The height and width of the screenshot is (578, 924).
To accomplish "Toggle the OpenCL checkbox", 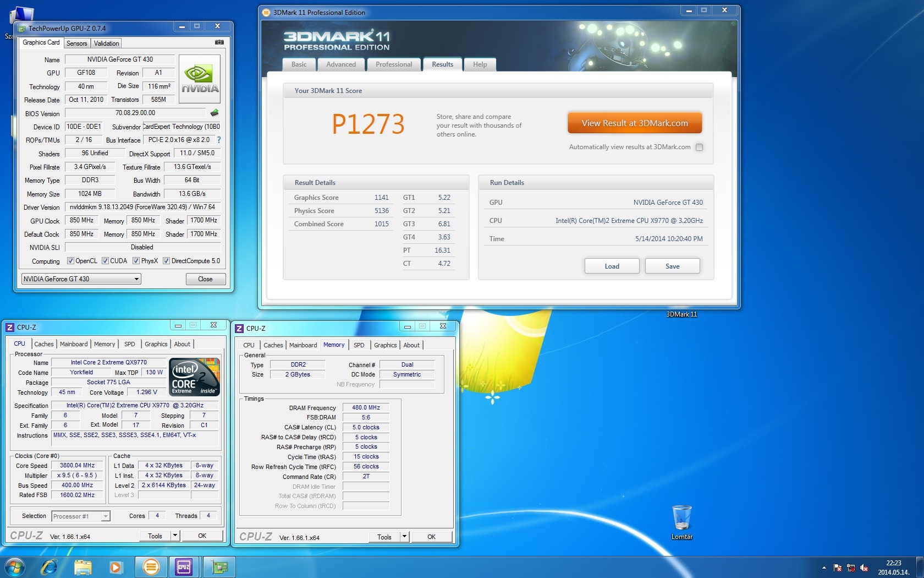I will pyautogui.click(x=70, y=261).
